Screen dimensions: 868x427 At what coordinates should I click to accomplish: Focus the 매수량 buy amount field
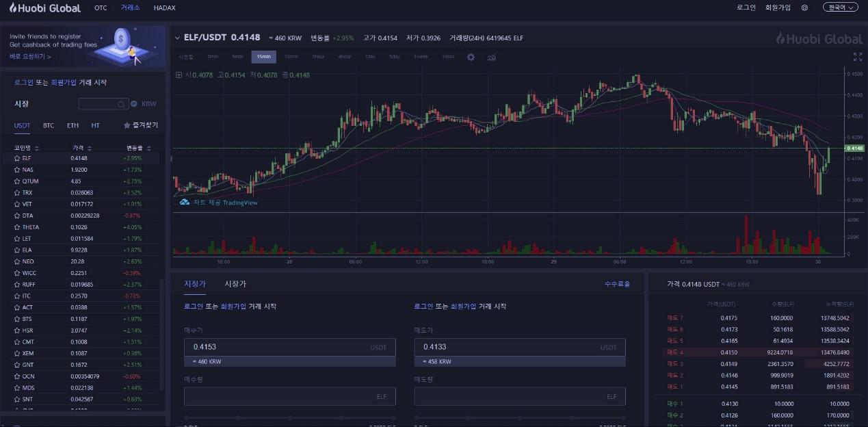click(290, 396)
